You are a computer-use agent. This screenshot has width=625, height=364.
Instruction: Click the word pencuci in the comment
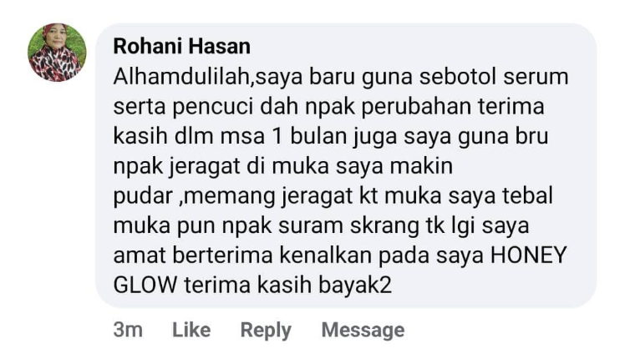point(213,108)
